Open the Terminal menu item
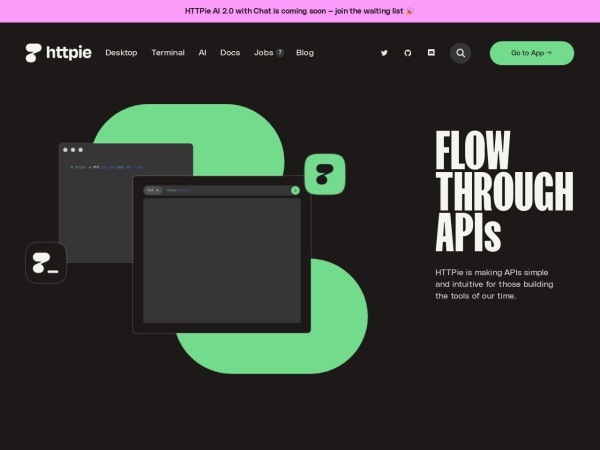Viewport: 600px width, 450px height. coord(168,53)
